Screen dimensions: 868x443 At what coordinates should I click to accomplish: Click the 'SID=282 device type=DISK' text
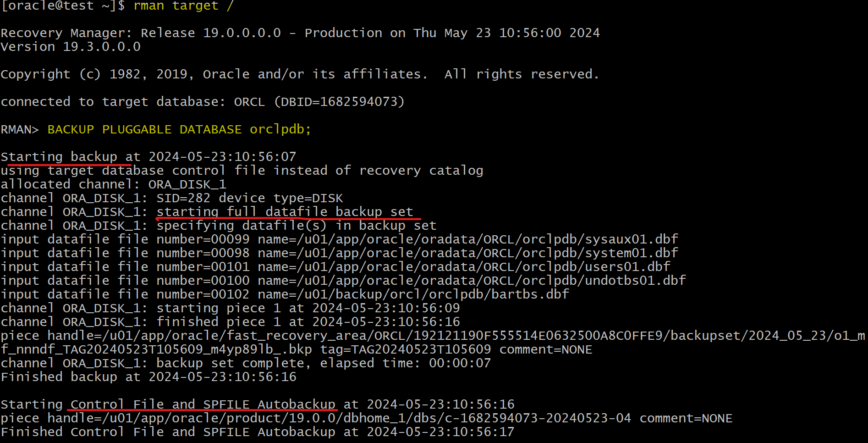pos(250,198)
